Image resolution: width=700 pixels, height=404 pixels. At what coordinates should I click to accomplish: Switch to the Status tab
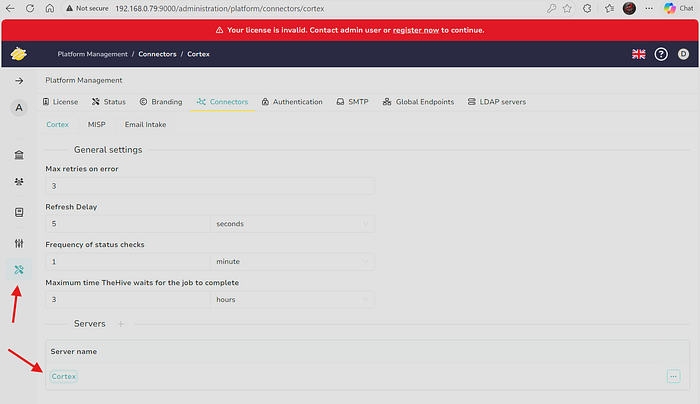point(109,102)
